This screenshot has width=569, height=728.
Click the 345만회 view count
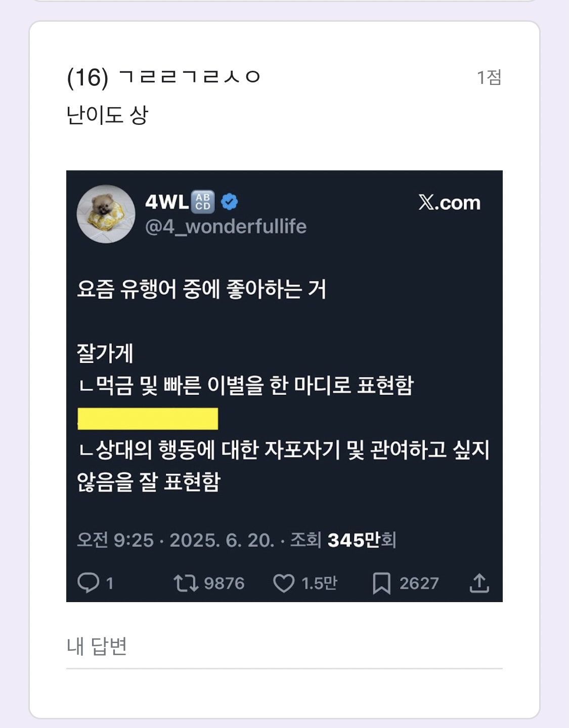coord(362,540)
